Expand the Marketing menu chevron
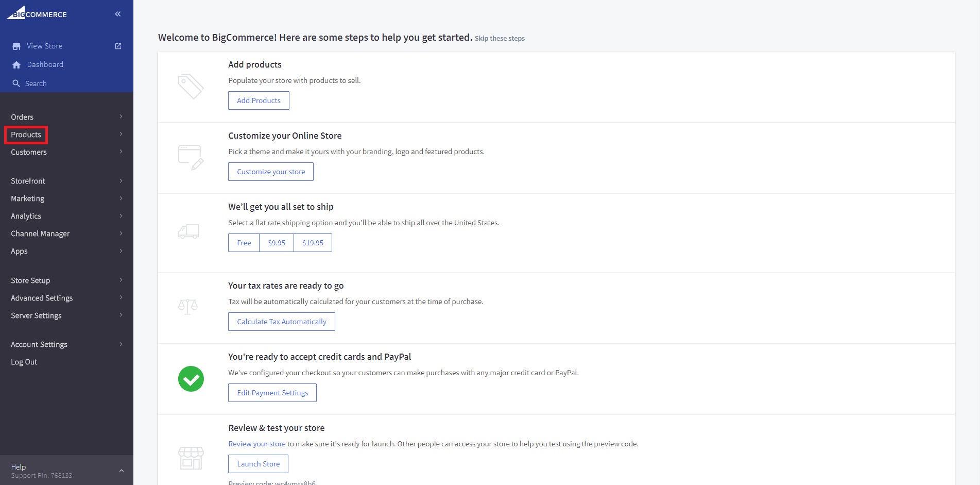This screenshot has height=485, width=980. click(x=121, y=198)
